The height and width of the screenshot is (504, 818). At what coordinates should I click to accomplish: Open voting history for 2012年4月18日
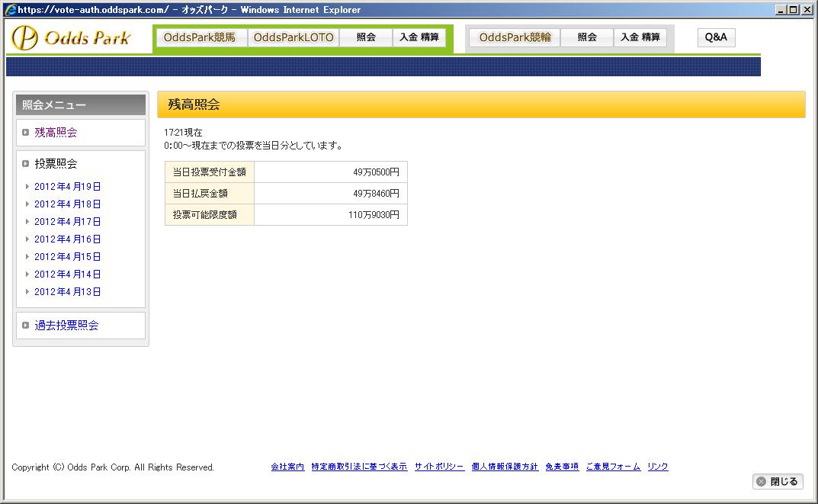pyautogui.click(x=67, y=204)
